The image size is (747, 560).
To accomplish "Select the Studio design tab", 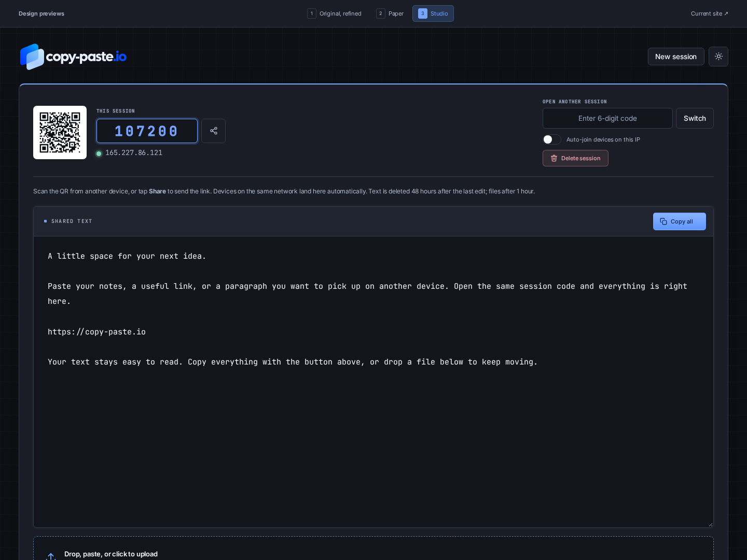I will (x=433, y=13).
